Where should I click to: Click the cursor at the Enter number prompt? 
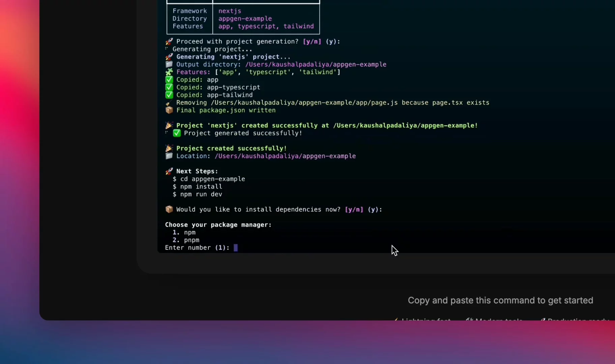[236, 248]
